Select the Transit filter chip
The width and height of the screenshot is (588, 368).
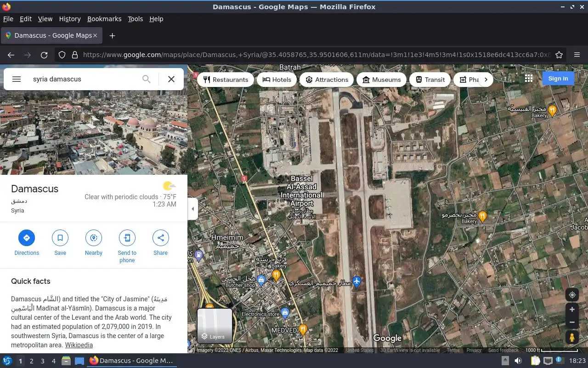coord(430,80)
